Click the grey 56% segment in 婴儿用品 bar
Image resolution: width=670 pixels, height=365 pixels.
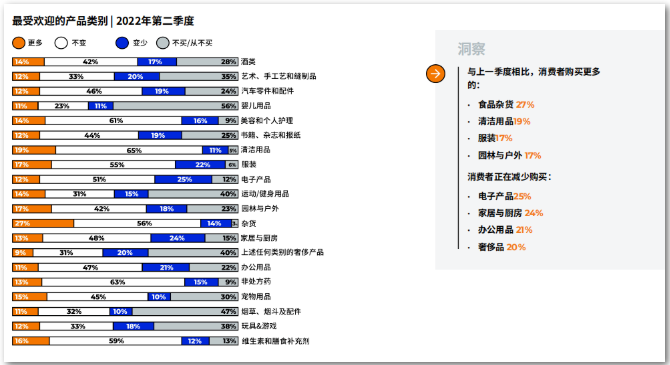176,106
